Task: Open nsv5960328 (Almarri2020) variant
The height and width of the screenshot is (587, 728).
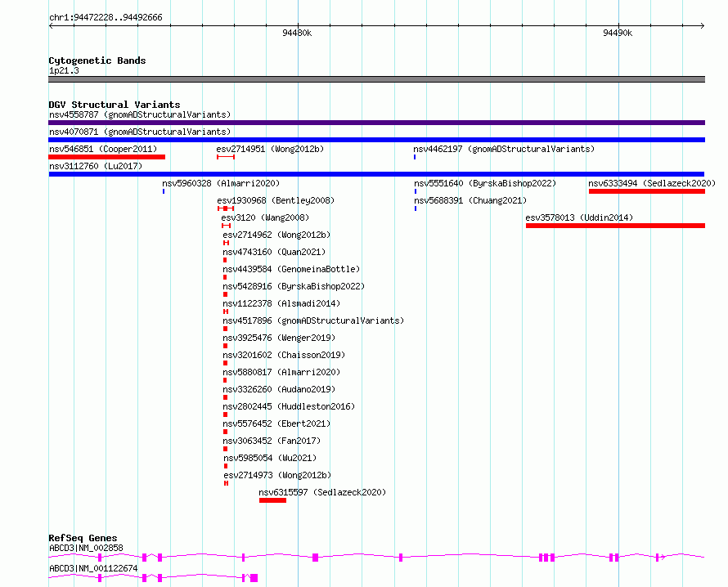Action: pos(221,183)
